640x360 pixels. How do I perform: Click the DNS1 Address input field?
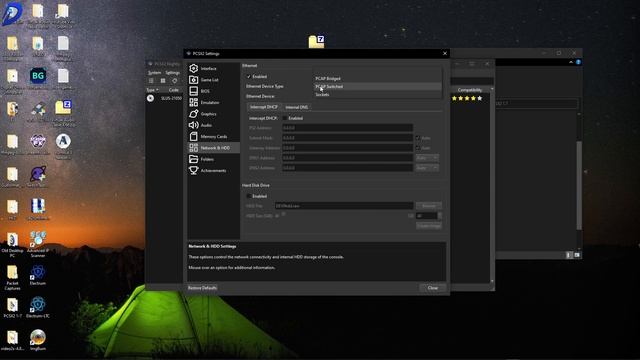(347, 158)
